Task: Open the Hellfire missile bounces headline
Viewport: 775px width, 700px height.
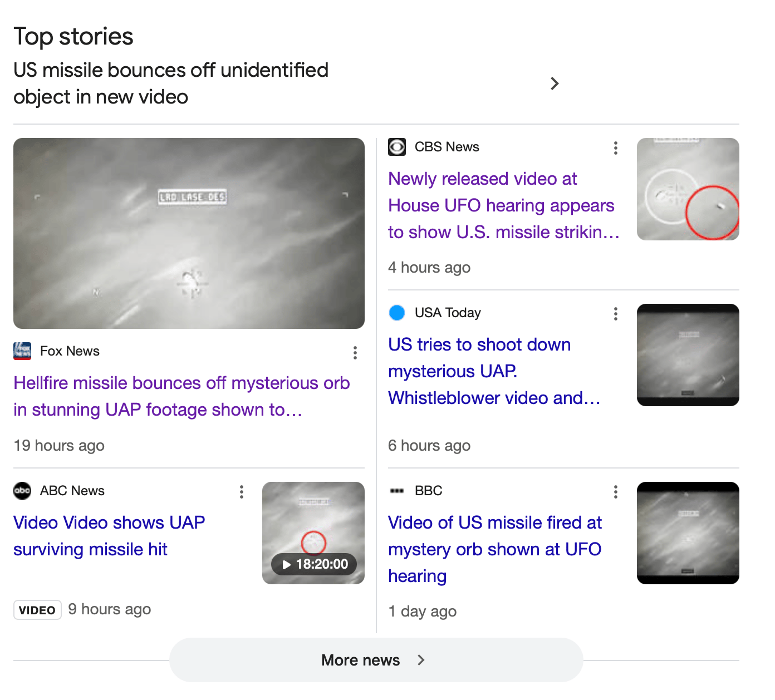Action: 182,396
